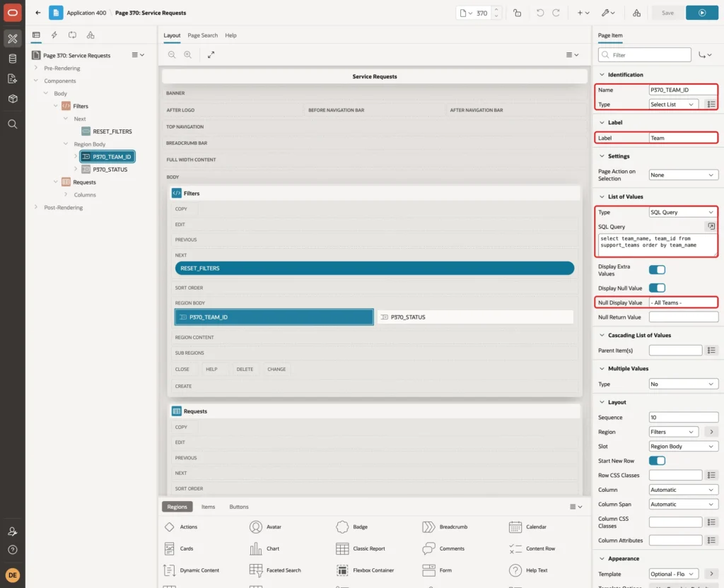Image resolution: width=724 pixels, height=588 pixels.
Task: Go back using the arrow icon
Action: (38, 13)
